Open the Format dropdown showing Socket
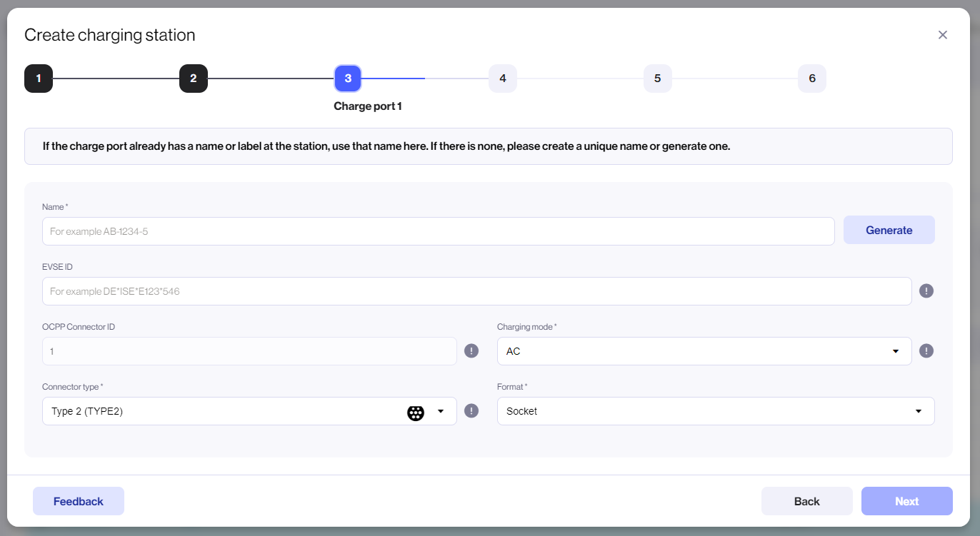 click(715, 411)
